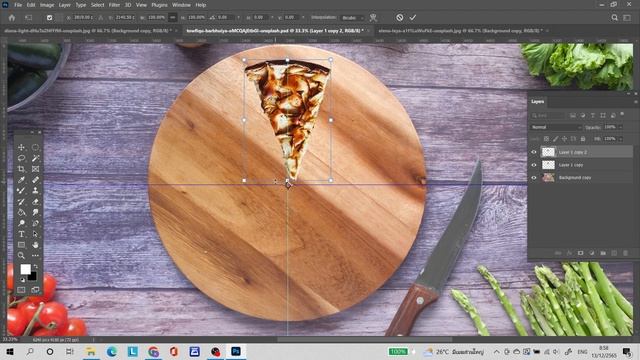Select the Pen tool
This screenshot has width=640, height=360.
pos(36,223)
